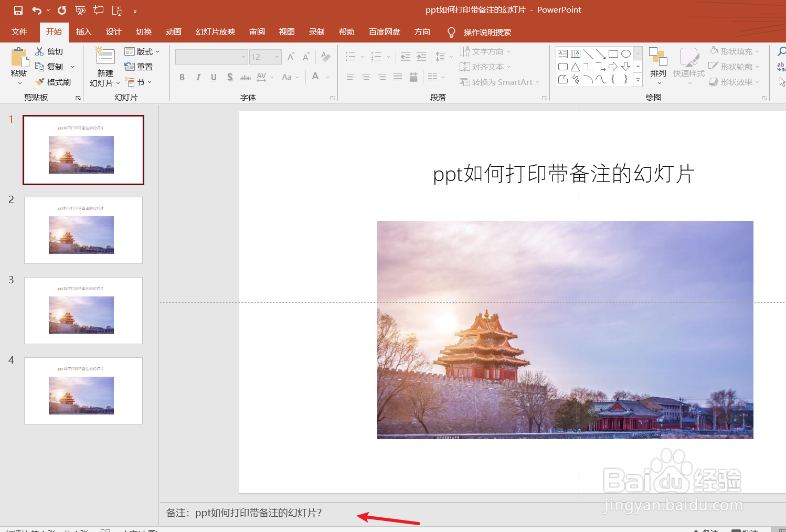
Task: Switch to the Slide Show (幻灯片放映) tab
Action: (216, 32)
